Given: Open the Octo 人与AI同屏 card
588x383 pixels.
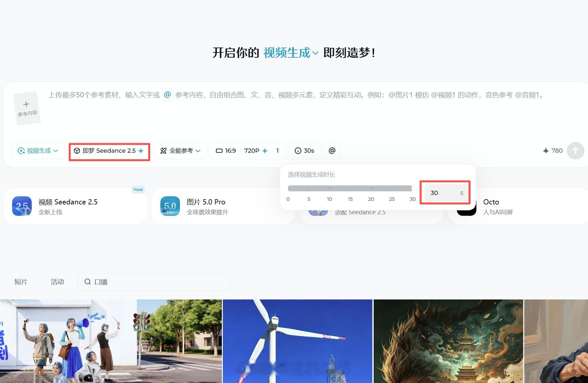Looking at the screenshot, I should pos(518,206).
